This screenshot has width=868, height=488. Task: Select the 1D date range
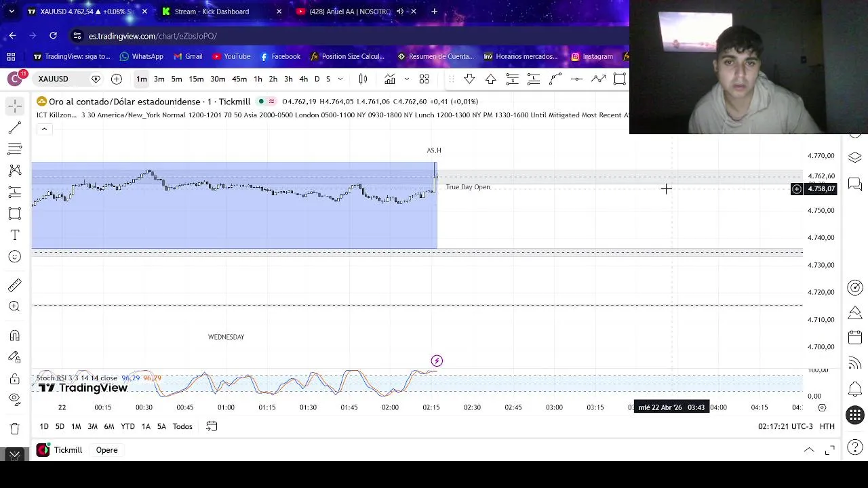tap(44, 426)
